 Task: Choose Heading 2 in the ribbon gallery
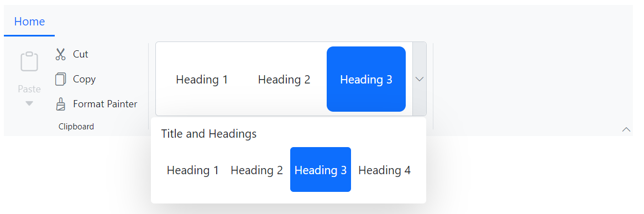(x=284, y=79)
